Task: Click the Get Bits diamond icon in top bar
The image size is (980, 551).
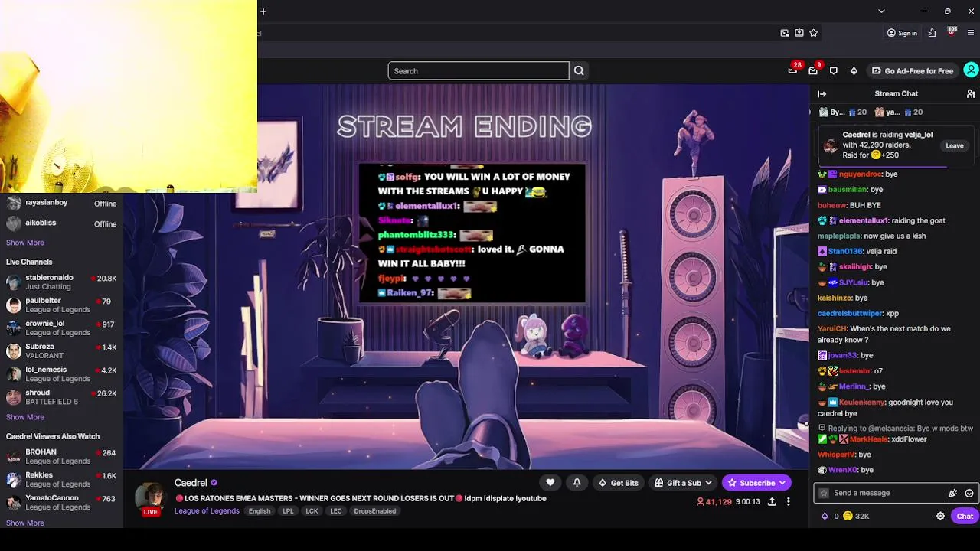Action: 854,71
